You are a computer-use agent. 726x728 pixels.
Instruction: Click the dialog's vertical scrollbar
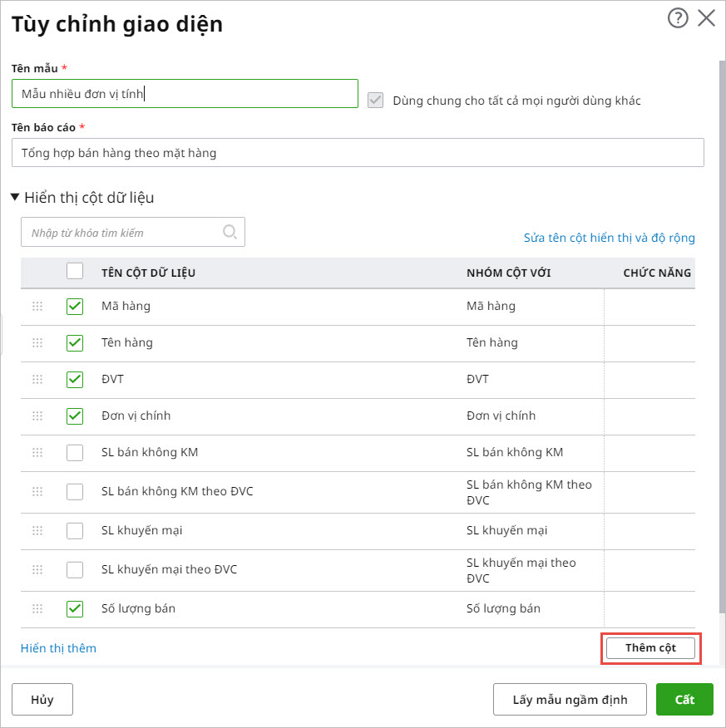coord(721,332)
